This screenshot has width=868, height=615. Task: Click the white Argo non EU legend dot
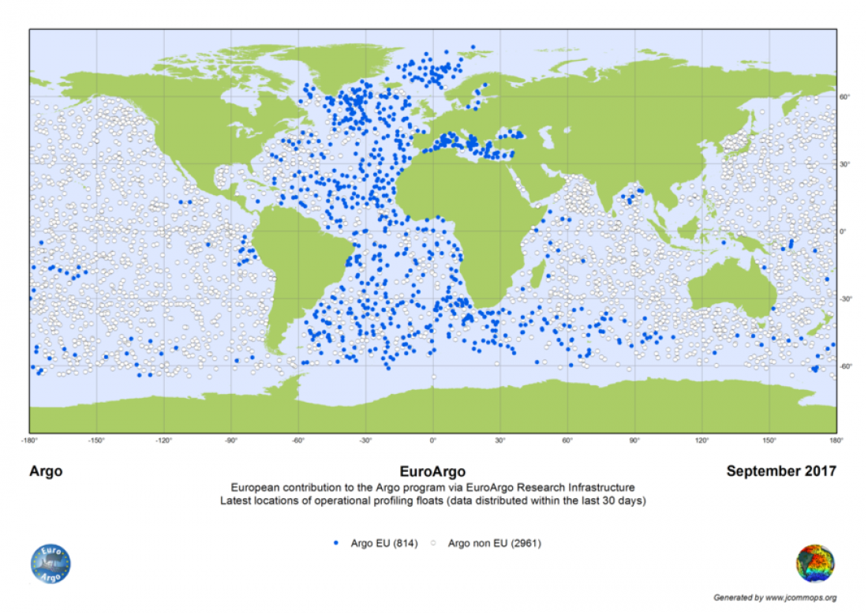[x=433, y=543]
